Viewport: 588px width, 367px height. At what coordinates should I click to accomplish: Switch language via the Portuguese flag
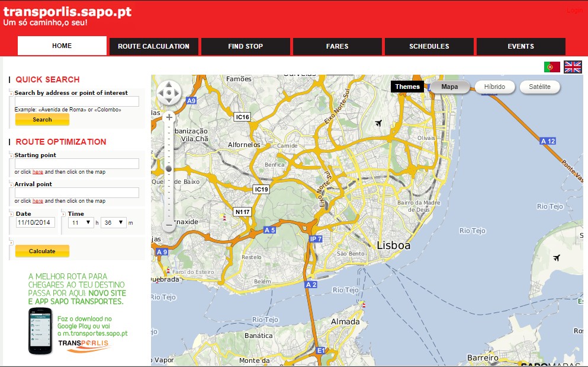click(x=552, y=67)
